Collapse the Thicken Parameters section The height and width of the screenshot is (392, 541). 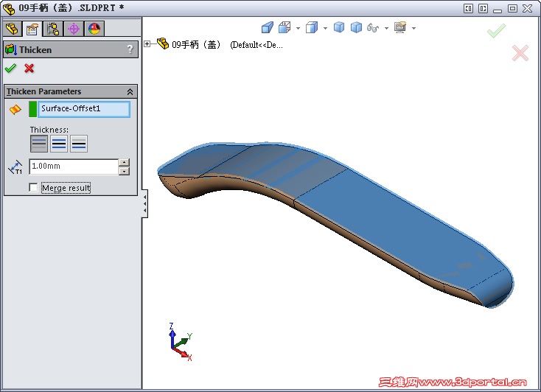(130, 92)
